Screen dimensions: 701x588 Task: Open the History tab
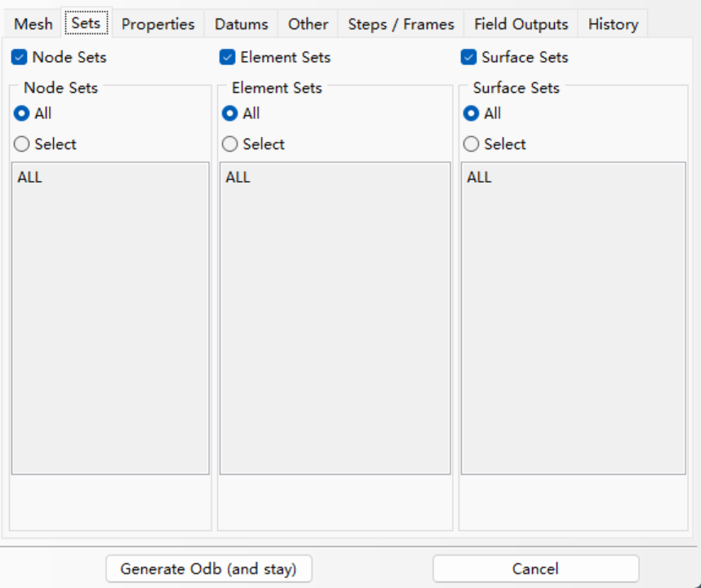click(x=613, y=24)
